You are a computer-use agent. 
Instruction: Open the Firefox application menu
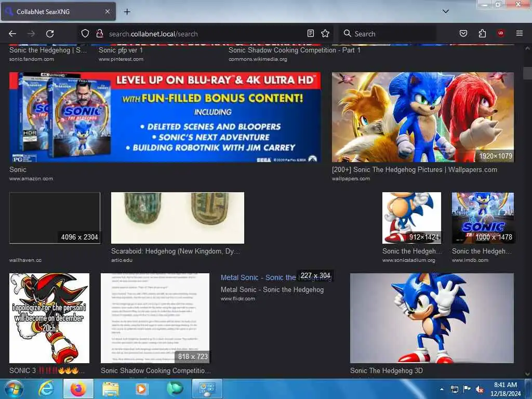pyautogui.click(x=520, y=33)
